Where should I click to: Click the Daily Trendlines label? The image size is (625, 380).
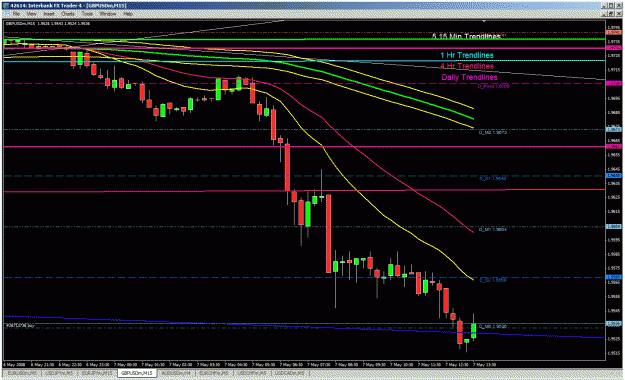click(469, 77)
